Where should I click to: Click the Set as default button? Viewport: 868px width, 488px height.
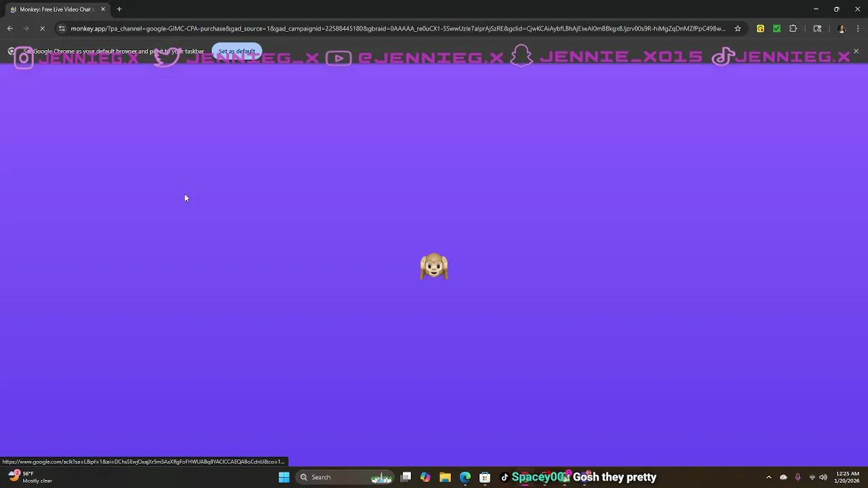pyautogui.click(x=237, y=52)
